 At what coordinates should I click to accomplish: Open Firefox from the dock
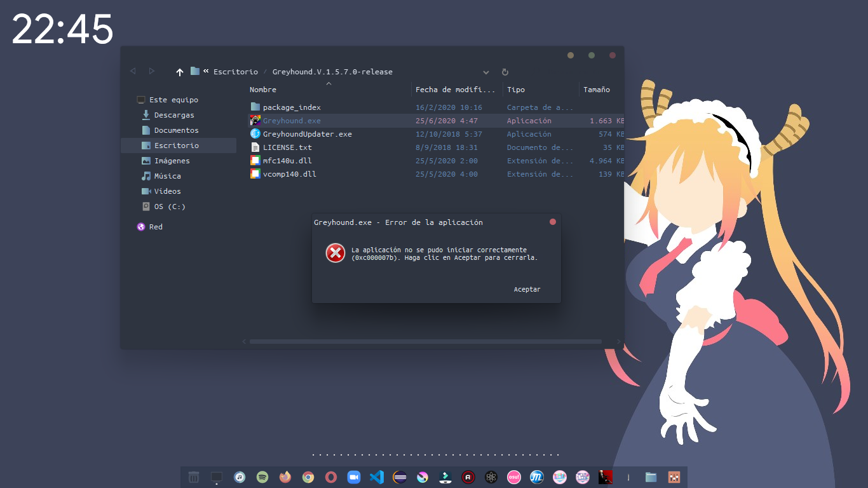pyautogui.click(x=285, y=477)
